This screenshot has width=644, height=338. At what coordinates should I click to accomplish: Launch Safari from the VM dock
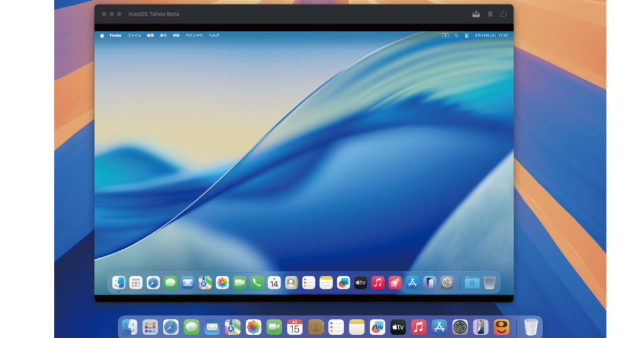153,283
